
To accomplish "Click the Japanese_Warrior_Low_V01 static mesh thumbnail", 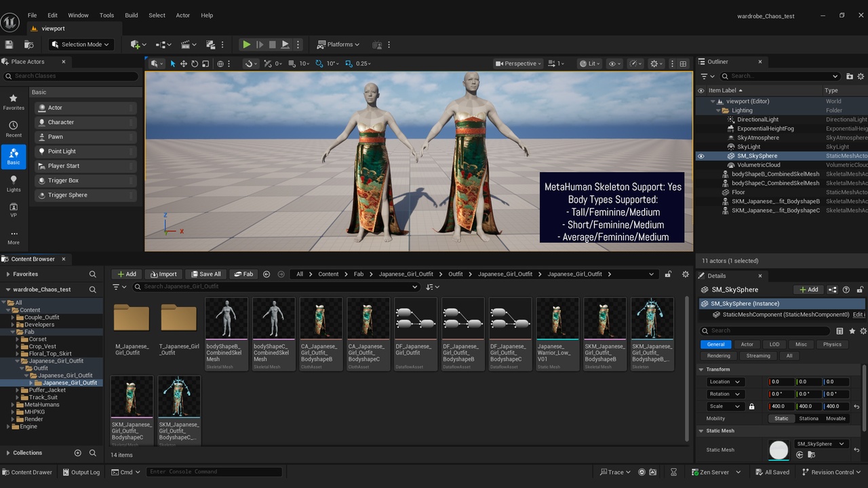I will click(557, 318).
